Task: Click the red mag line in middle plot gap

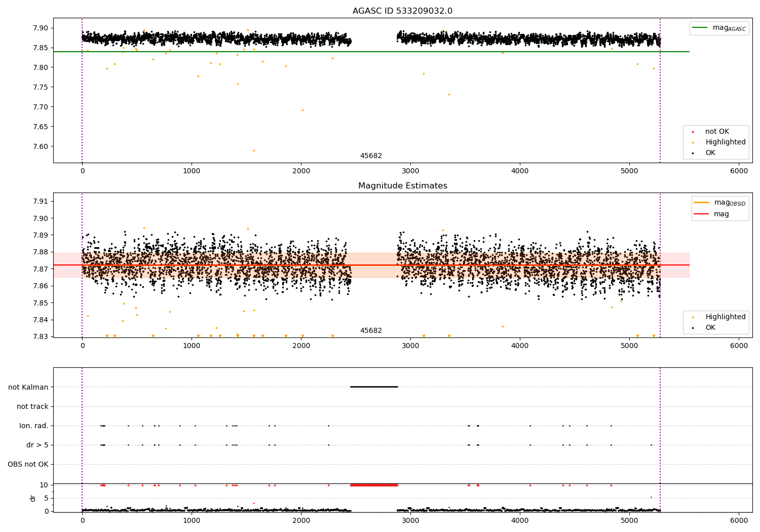Action: click(x=374, y=265)
